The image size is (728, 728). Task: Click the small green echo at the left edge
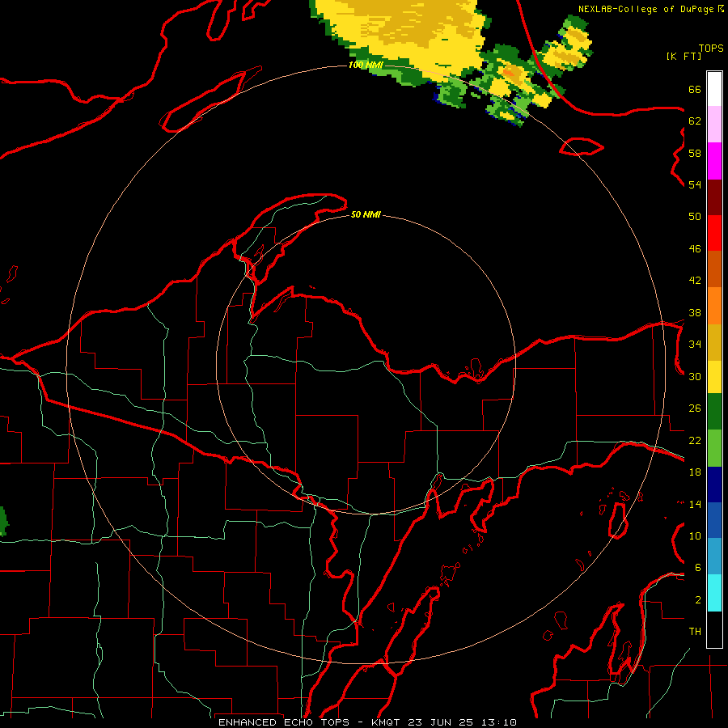click(3, 521)
